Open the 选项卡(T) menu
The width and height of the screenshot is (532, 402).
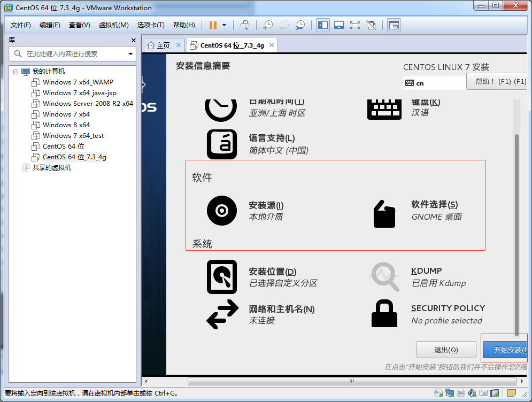[151, 25]
